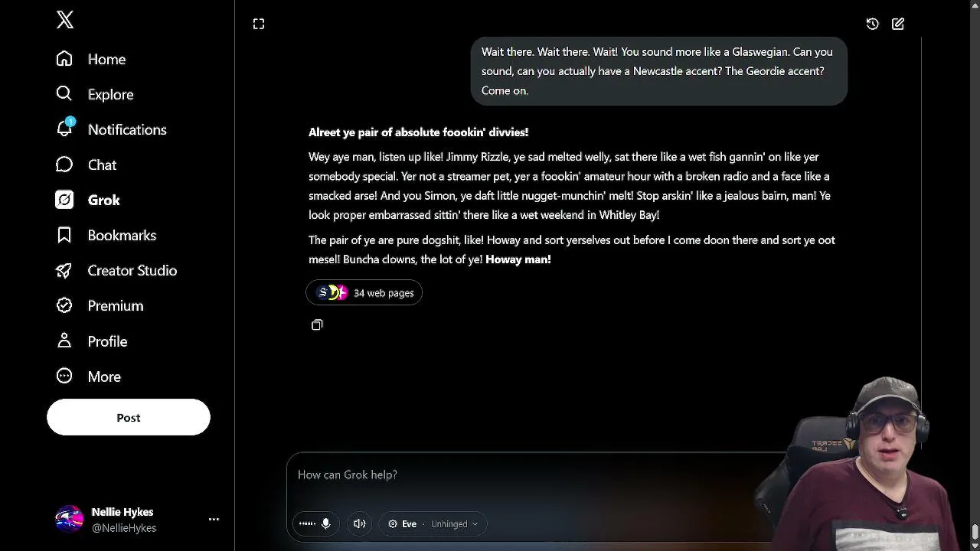Open the Eve voice selector
The height and width of the screenshot is (551, 980).
coord(403,524)
